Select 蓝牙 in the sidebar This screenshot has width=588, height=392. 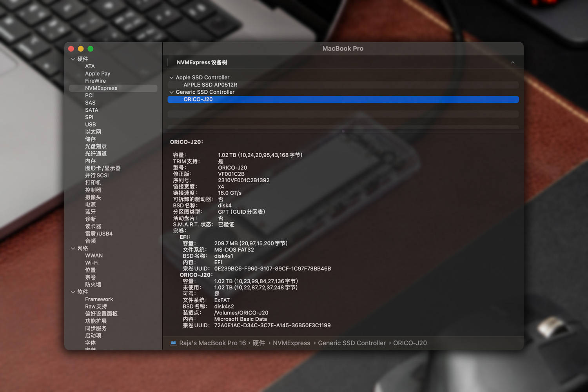[x=91, y=212]
